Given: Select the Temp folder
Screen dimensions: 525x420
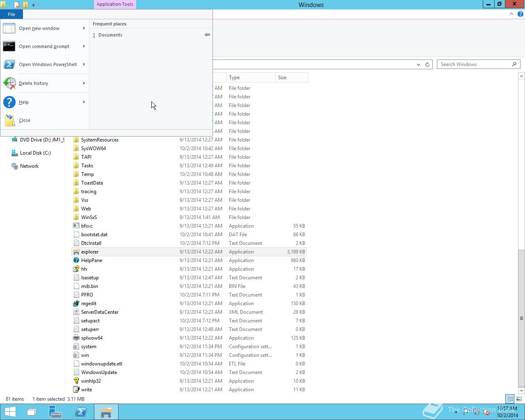Looking at the screenshot, I should point(87,174).
